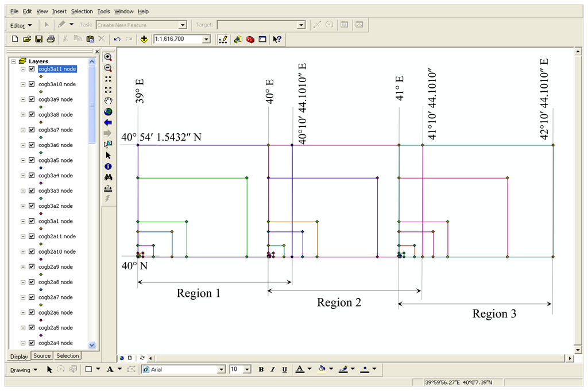
Task: Click the Drawing menu button
Action: coord(24,370)
